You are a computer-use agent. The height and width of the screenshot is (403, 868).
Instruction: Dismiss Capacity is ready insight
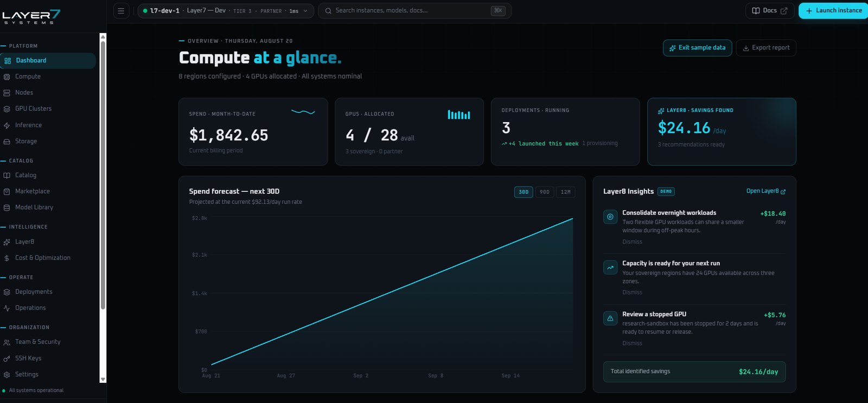point(632,293)
